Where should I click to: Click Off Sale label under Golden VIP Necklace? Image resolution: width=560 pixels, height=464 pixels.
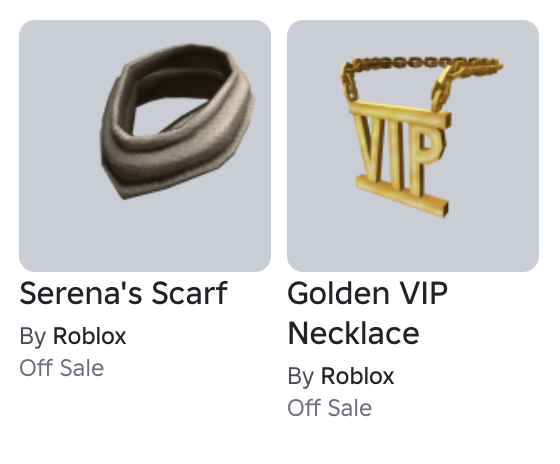pyautogui.click(x=330, y=408)
